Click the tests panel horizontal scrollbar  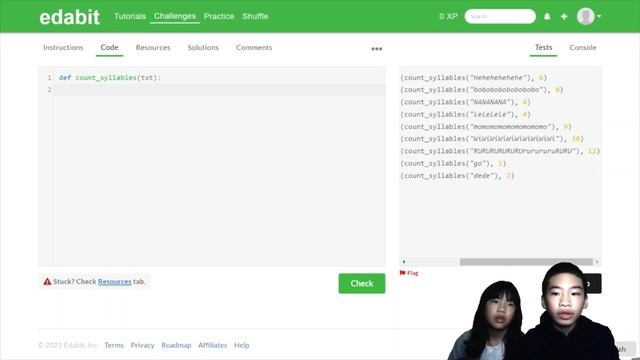[526, 262]
